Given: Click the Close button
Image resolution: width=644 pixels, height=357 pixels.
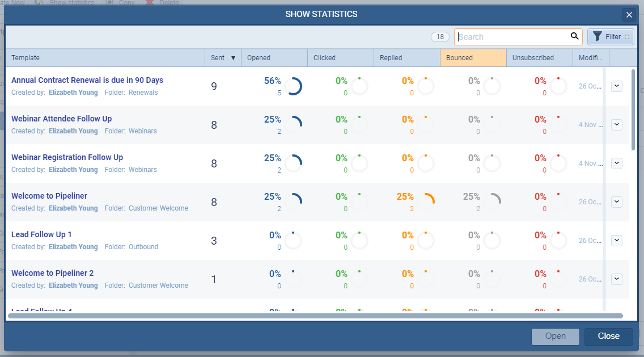Looking at the screenshot, I should 608,336.
